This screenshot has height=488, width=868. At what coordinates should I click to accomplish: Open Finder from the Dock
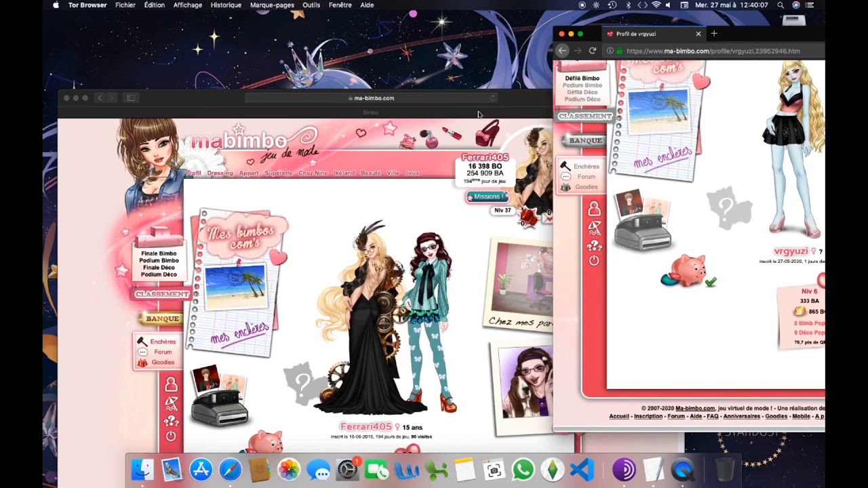point(142,470)
